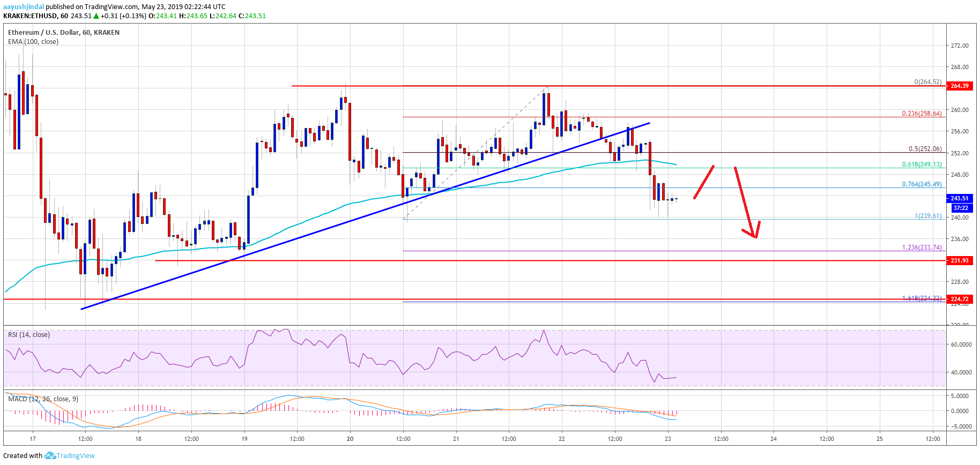980x465 pixels.
Task: Click the 231.93 red support price tag
Action: [959, 260]
